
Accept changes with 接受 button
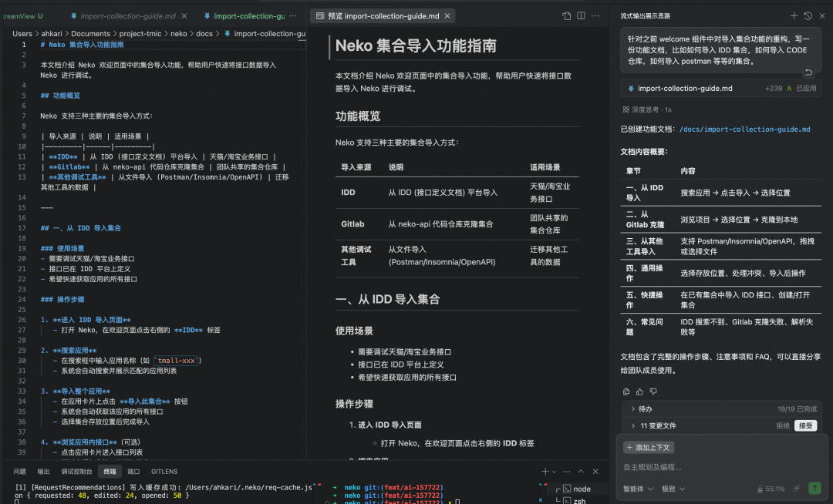pos(805,425)
